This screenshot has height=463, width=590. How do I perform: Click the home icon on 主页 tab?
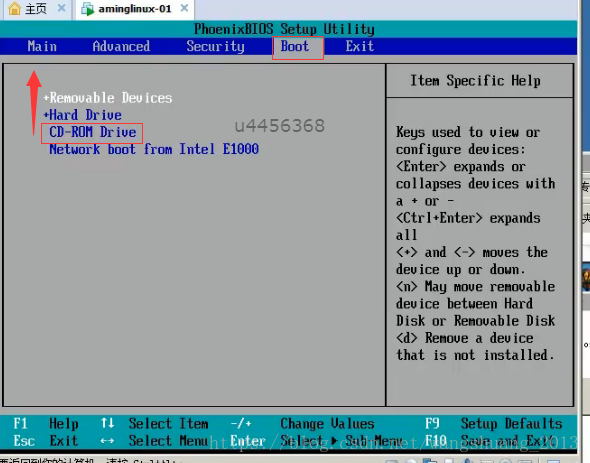pyautogui.click(x=15, y=8)
